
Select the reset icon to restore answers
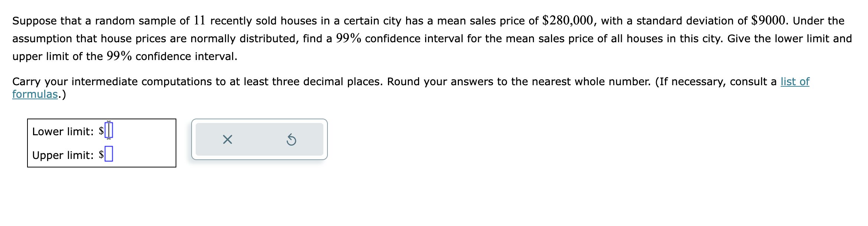[x=292, y=140]
